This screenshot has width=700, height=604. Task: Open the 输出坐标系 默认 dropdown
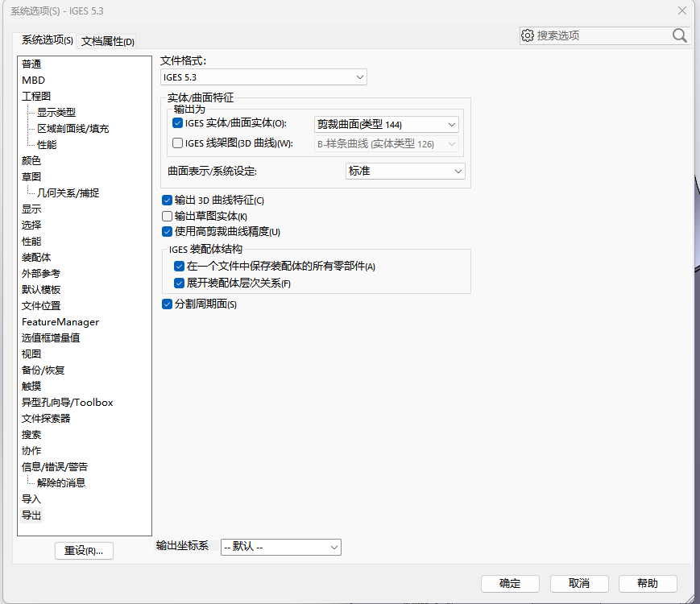(281, 548)
